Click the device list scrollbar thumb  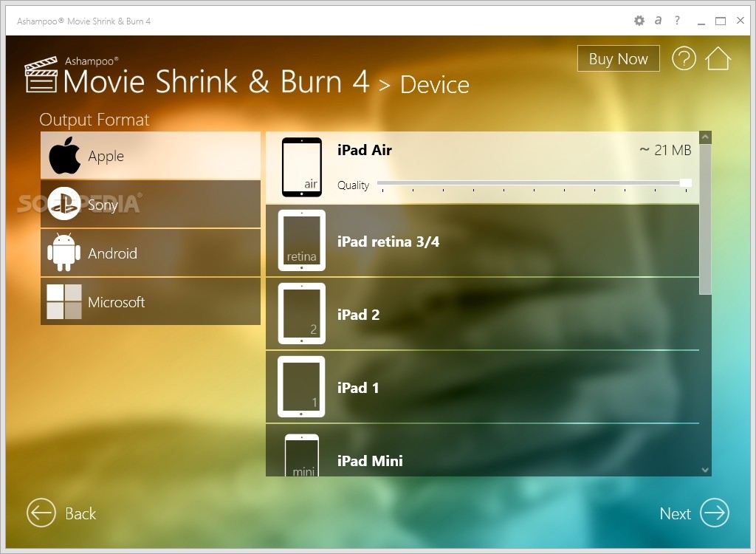(x=705, y=219)
